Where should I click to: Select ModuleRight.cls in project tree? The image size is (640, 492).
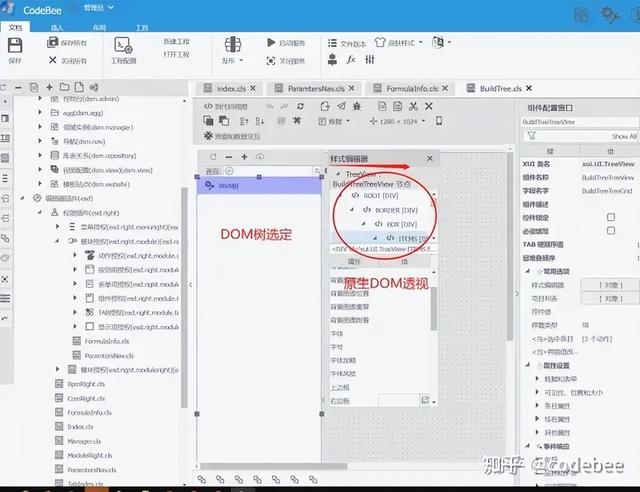(x=89, y=455)
